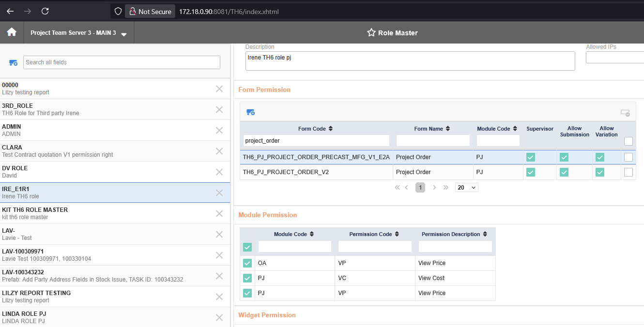This screenshot has width=644, height=327.
Task: Sort by Form Code column arrows
Action: point(331,129)
